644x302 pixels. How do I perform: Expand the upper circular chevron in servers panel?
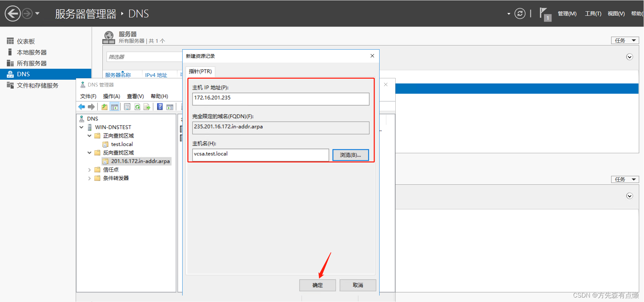(x=630, y=57)
